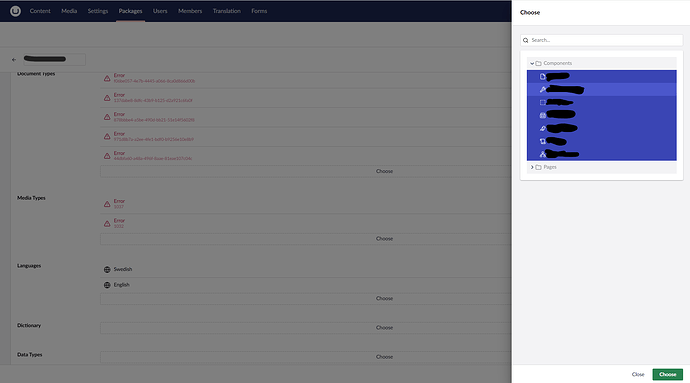Screen dimensions: 690x383
Task: Click the Dictionary section label
Action: 29,326
